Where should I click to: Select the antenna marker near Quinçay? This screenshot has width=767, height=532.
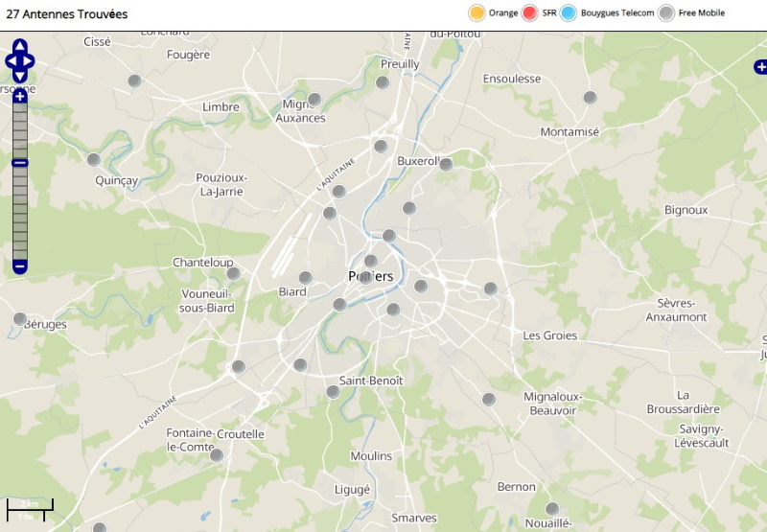pos(94,160)
